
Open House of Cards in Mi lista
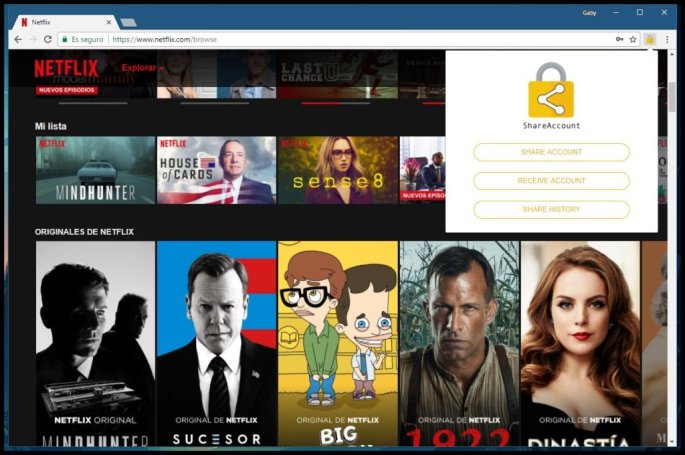(x=216, y=170)
